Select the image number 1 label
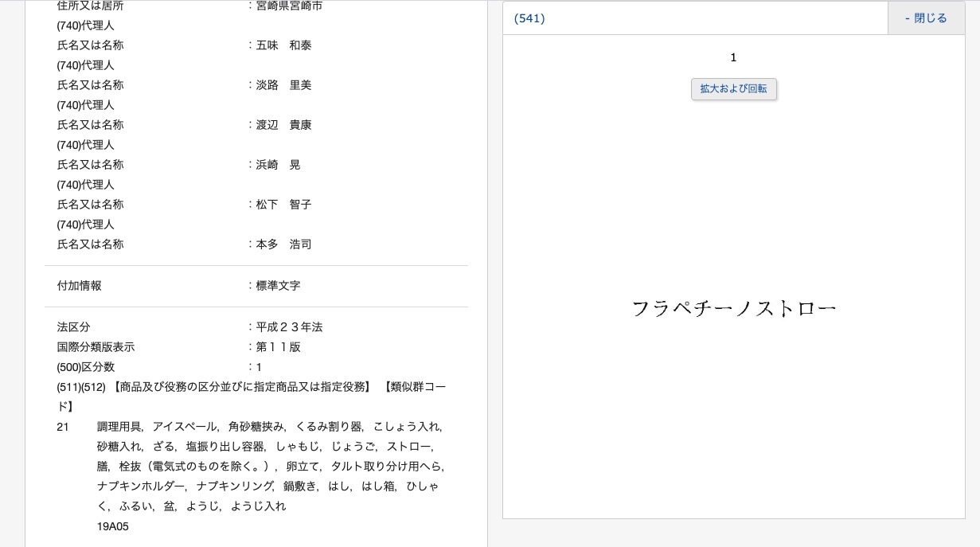 click(733, 57)
